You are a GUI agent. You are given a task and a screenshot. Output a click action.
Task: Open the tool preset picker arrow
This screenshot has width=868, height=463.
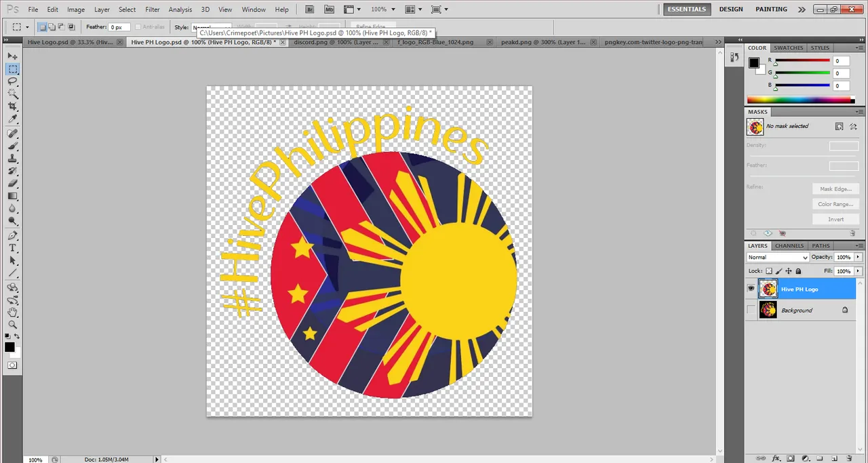[x=28, y=27]
